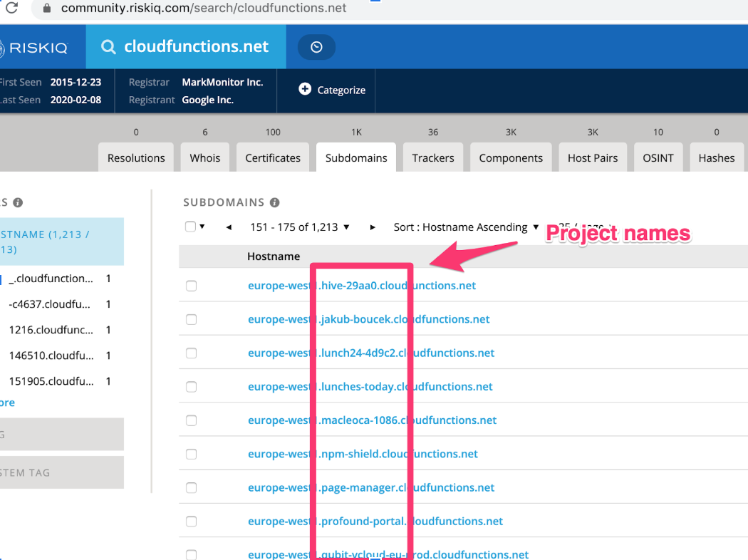Click the RiskIQ logo
The width and height of the screenshot is (748, 560).
(34, 47)
